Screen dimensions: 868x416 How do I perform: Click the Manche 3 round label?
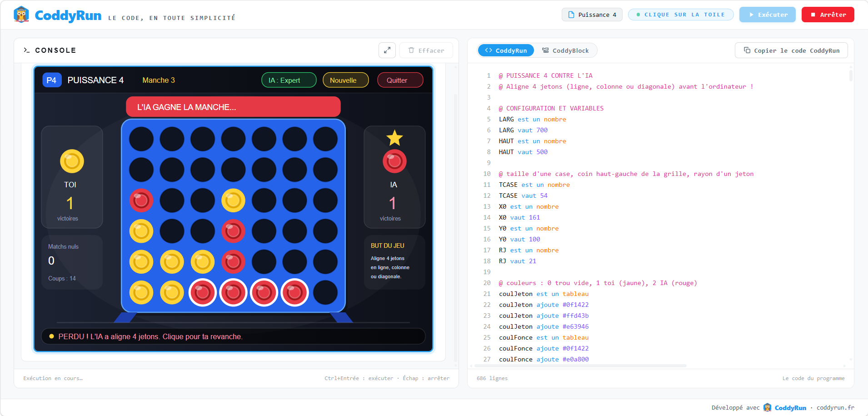point(159,80)
